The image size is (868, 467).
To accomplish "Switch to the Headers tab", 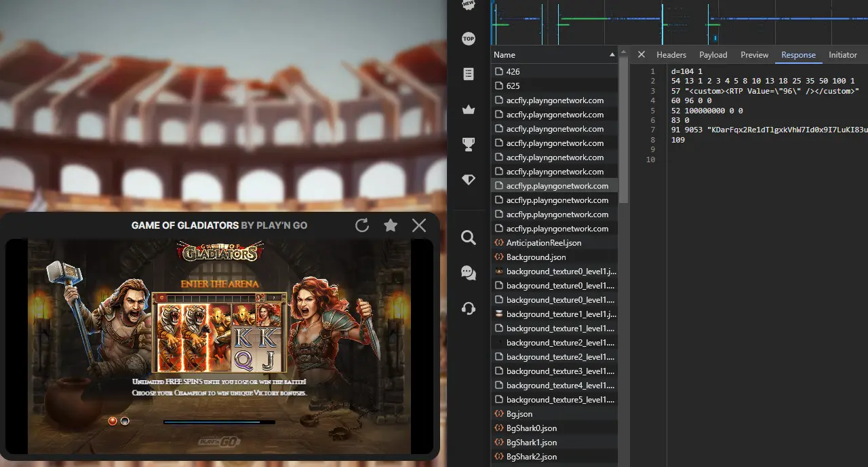I will tap(671, 55).
